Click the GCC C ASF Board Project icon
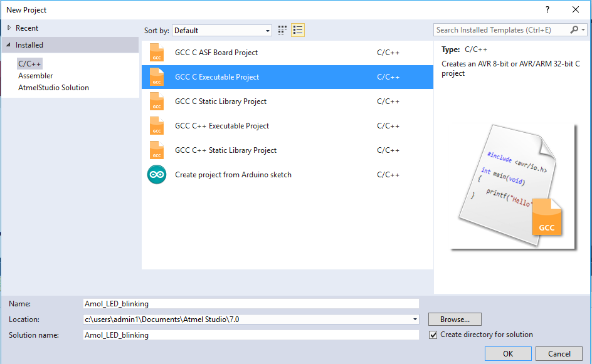 point(157,53)
